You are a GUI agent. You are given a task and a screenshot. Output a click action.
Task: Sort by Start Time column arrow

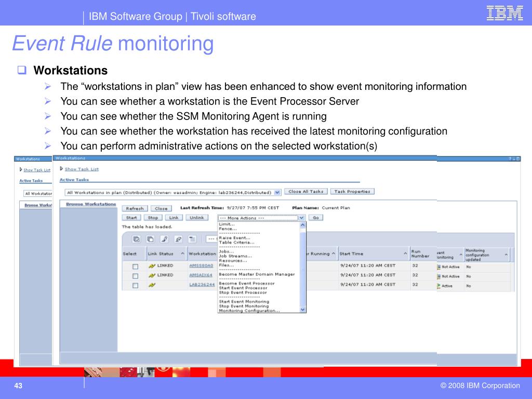click(405, 254)
